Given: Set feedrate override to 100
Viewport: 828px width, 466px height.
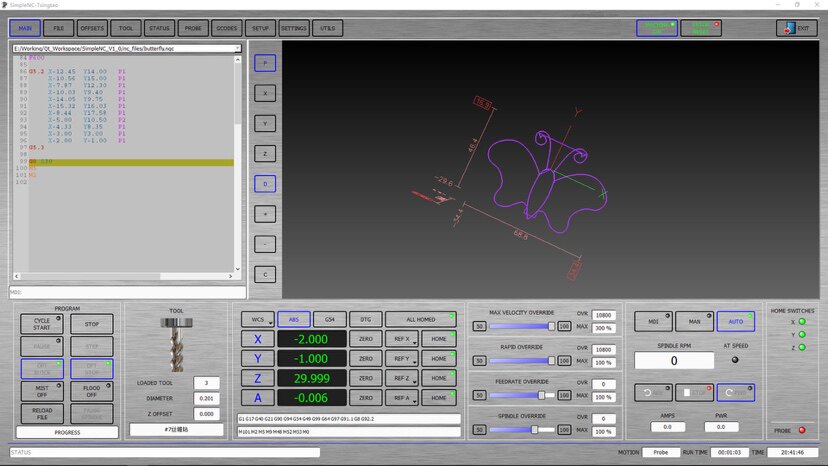Looking at the screenshot, I should [x=564, y=395].
